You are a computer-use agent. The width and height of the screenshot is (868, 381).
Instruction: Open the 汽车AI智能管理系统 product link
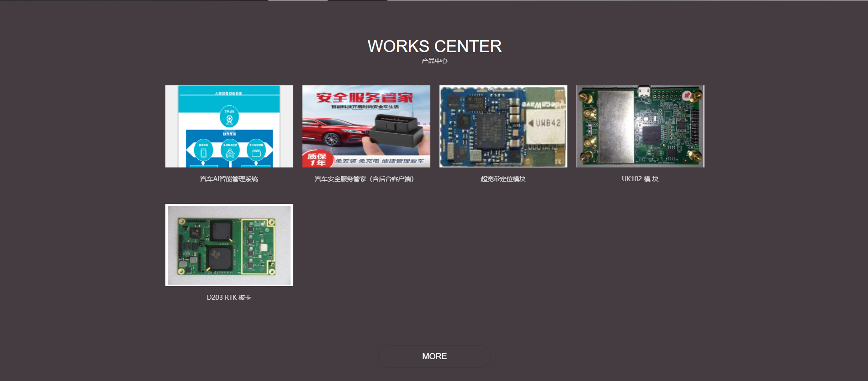click(229, 179)
